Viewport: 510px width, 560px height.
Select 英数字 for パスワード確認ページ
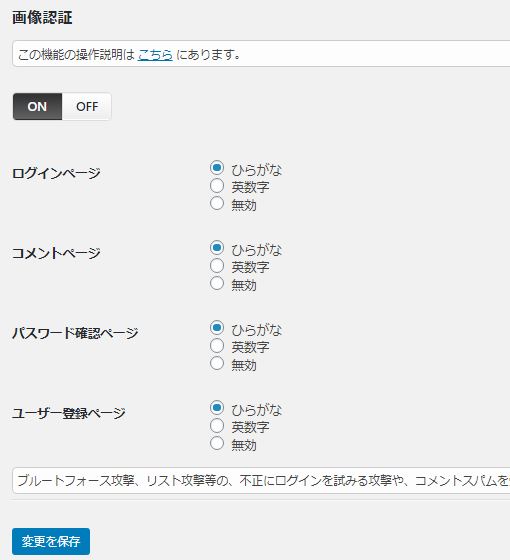pos(217,345)
